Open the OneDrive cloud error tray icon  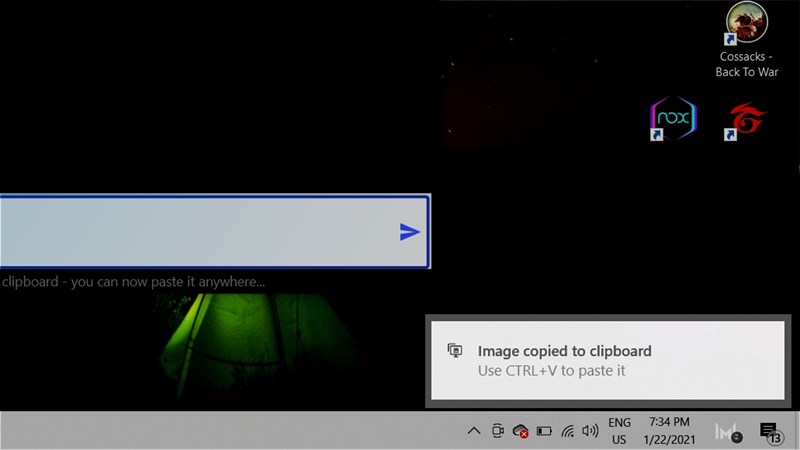(x=520, y=431)
